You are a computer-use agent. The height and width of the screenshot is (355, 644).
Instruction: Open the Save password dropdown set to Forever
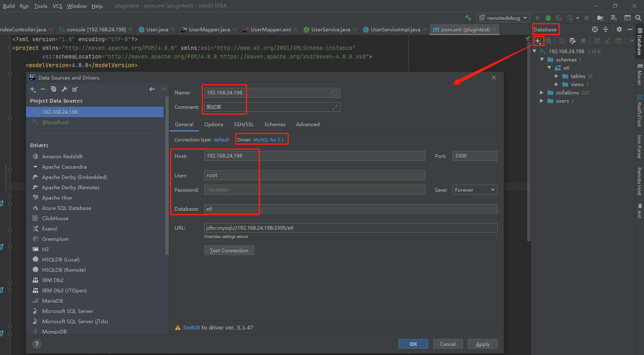click(x=475, y=190)
